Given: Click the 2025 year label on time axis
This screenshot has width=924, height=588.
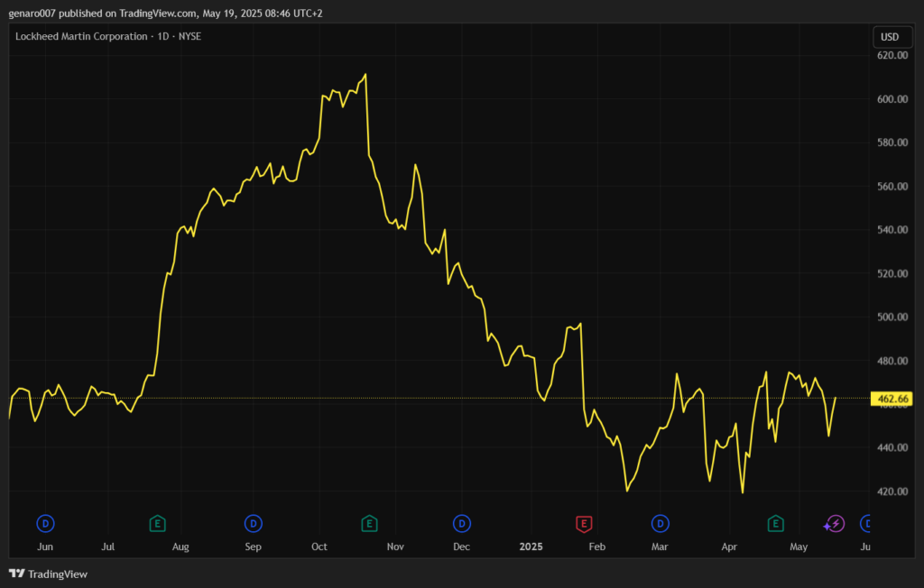Looking at the screenshot, I should (531, 547).
